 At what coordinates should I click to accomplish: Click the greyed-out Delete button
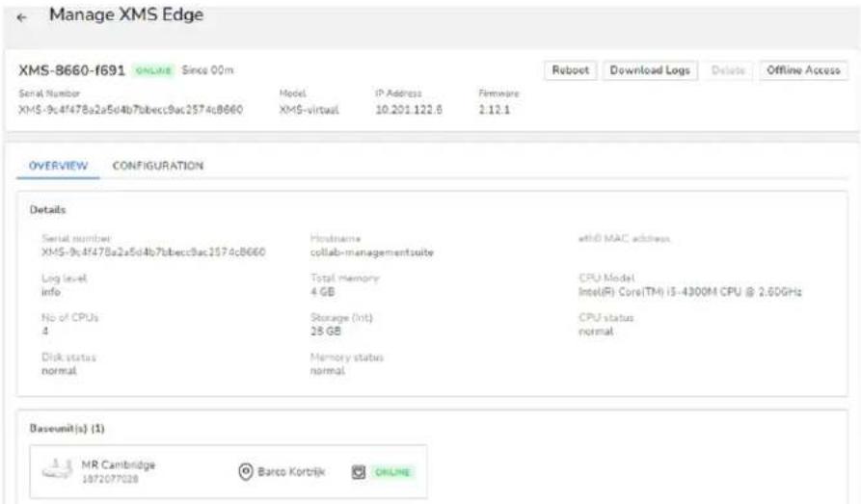coord(728,70)
